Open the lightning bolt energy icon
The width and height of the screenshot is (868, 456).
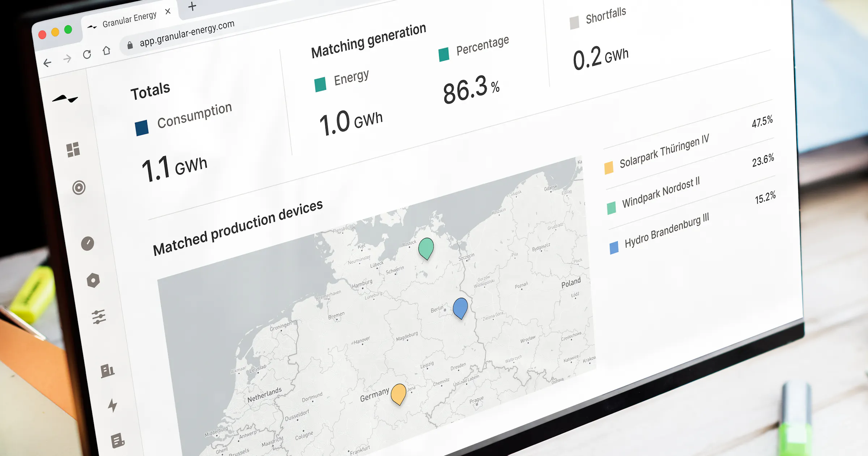pyautogui.click(x=112, y=405)
